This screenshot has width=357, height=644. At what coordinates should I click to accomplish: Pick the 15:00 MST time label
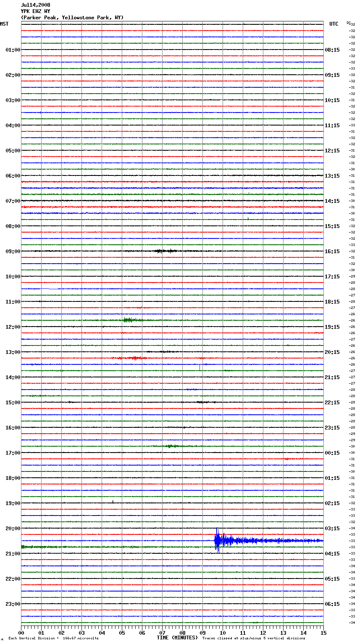(13, 403)
